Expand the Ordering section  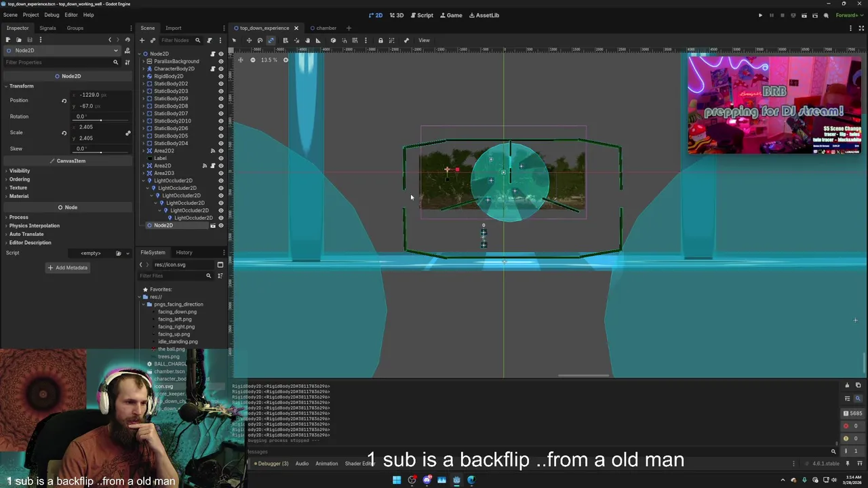coord(19,179)
